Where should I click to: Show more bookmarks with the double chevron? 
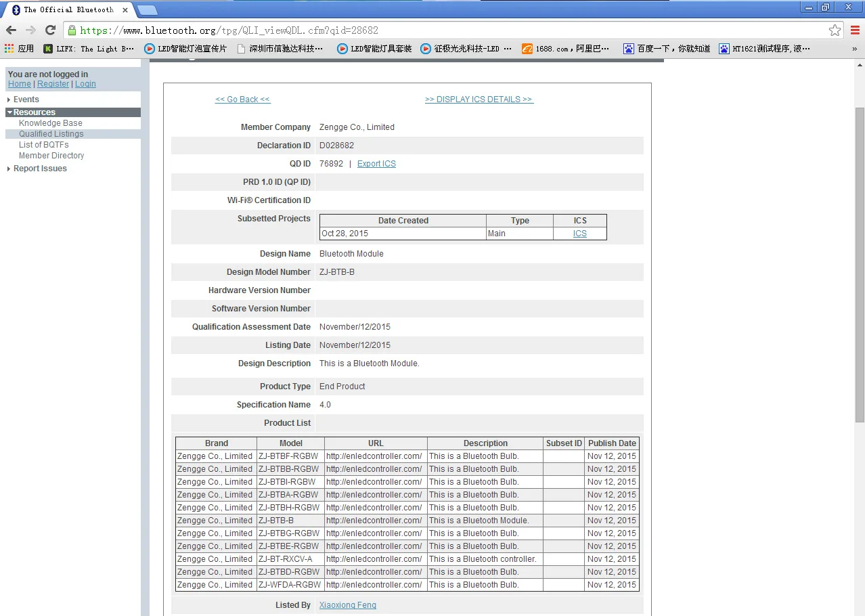click(854, 49)
